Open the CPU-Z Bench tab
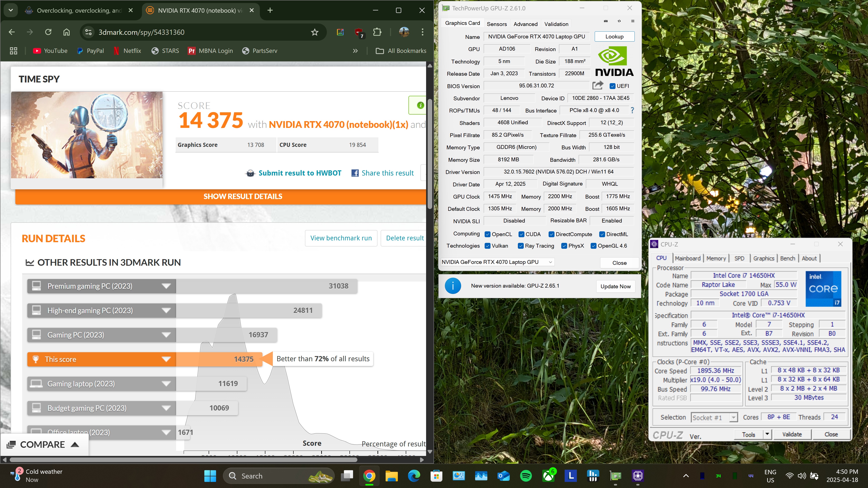This screenshot has width=868, height=488. coord(788,258)
